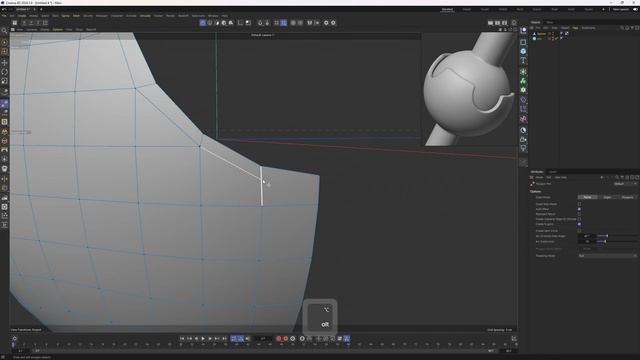Open the File menu in main menu bar
The image size is (640, 360).
click(x=4, y=16)
